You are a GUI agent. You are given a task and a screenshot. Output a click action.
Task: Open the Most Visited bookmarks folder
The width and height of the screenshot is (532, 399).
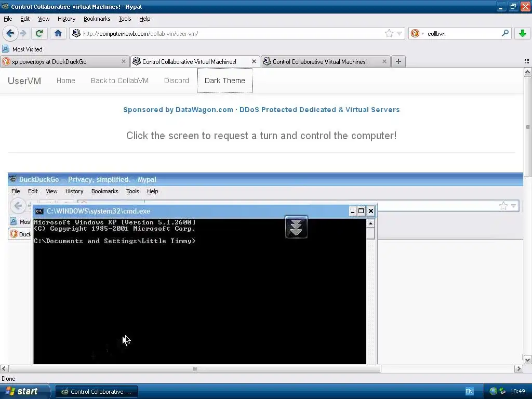tap(22, 49)
